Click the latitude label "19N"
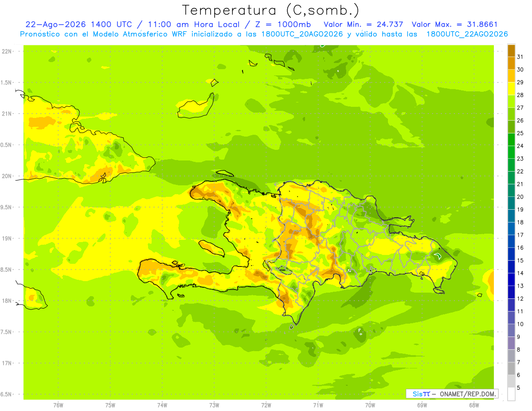532x411 pixels. tap(8, 239)
